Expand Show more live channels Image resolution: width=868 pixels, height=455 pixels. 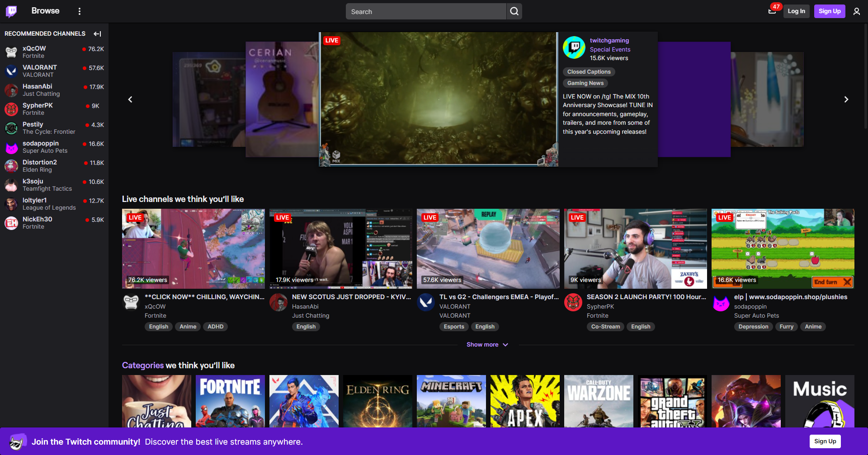point(487,345)
